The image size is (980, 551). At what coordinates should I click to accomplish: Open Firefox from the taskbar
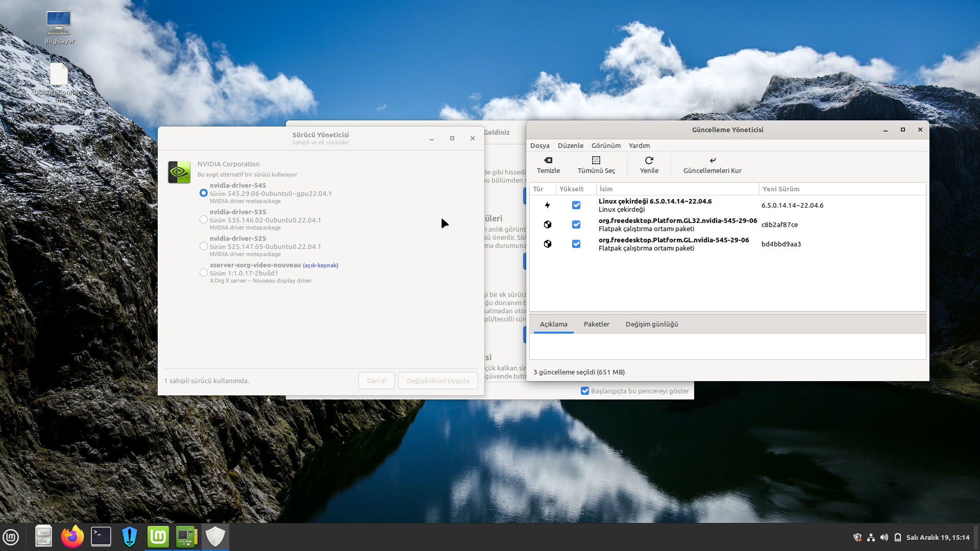coord(72,537)
